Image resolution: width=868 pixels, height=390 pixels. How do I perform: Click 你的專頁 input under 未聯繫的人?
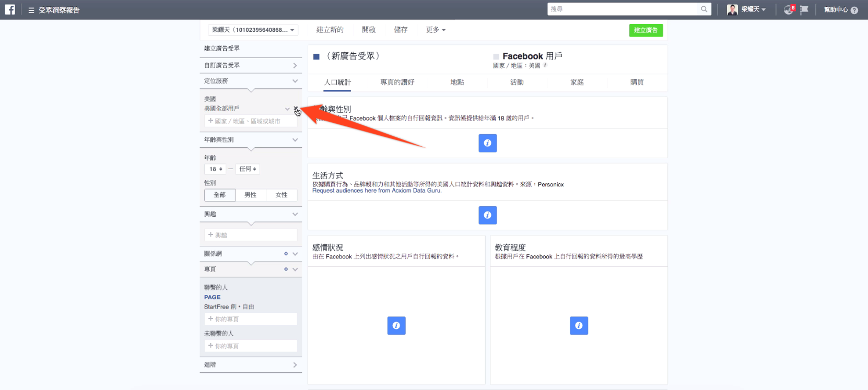tap(251, 346)
